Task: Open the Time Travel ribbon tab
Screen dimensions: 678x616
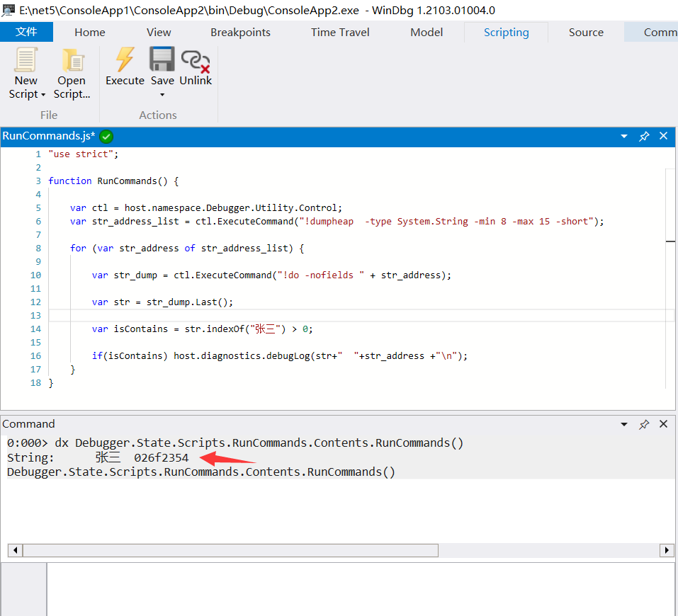Action: tap(340, 32)
